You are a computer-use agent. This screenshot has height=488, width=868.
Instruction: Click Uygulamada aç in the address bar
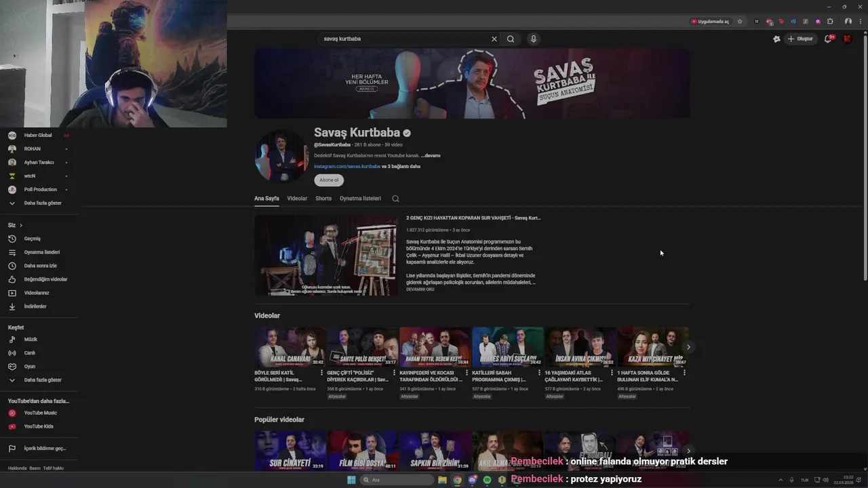[x=710, y=22]
